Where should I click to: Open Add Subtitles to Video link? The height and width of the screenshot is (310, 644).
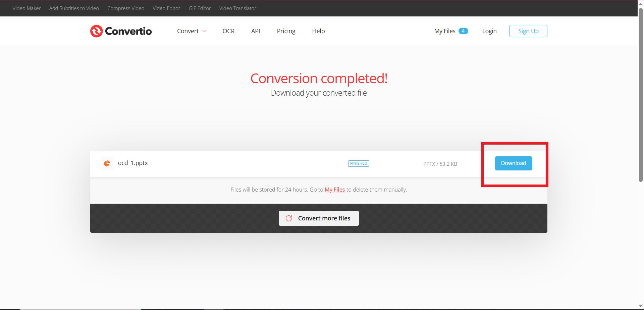[x=74, y=8]
